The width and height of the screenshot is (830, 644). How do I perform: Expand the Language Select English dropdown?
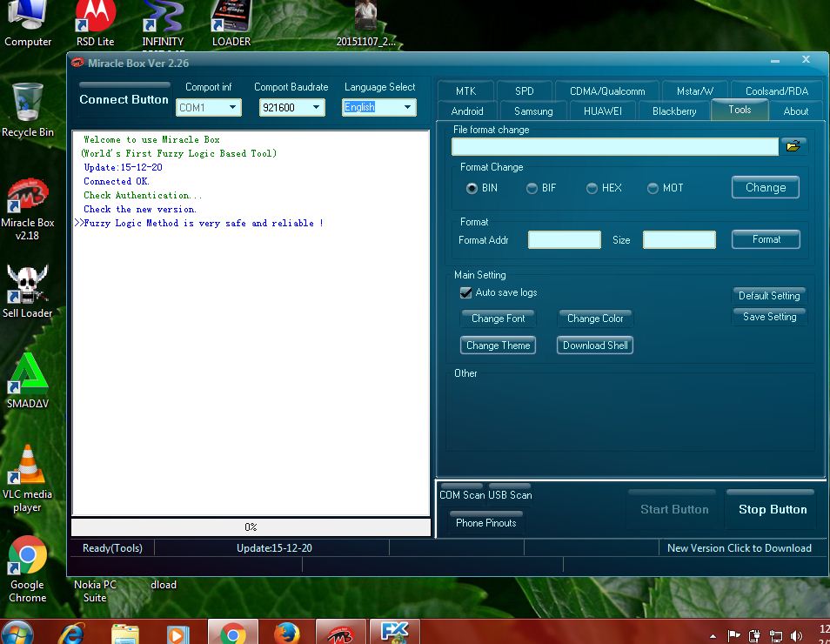click(x=407, y=108)
